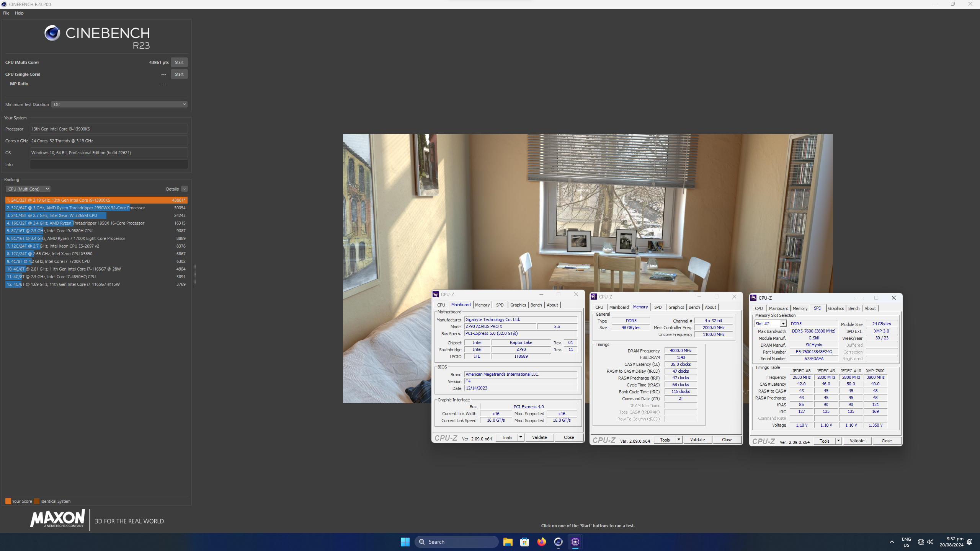Click Tools button in Memory CPU-Z window
The height and width of the screenshot is (551, 980).
(x=665, y=440)
